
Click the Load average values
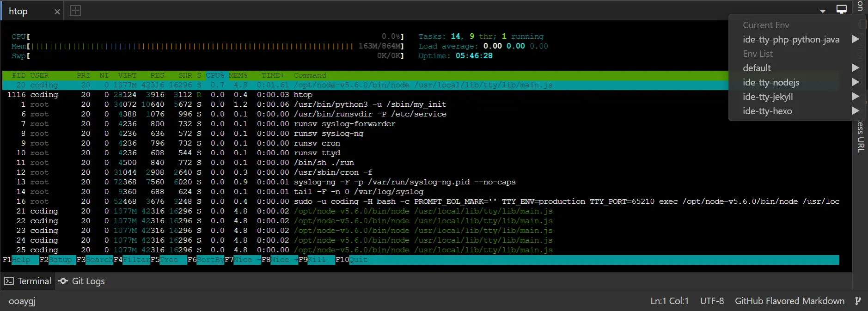click(x=515, y=46)
